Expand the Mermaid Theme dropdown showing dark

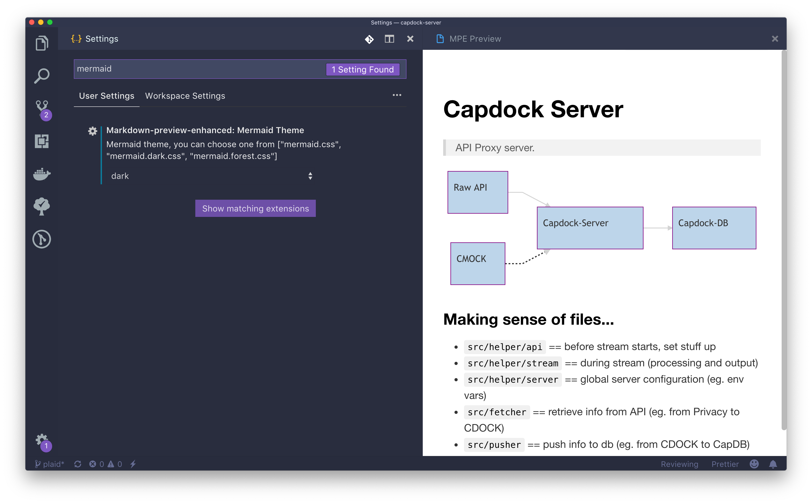point(211,176)
